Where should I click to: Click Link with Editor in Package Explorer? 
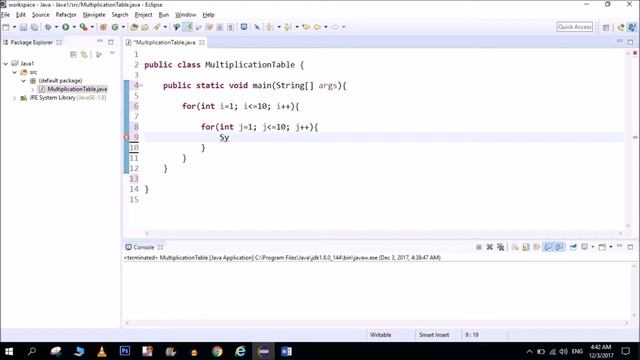point(84,54)
